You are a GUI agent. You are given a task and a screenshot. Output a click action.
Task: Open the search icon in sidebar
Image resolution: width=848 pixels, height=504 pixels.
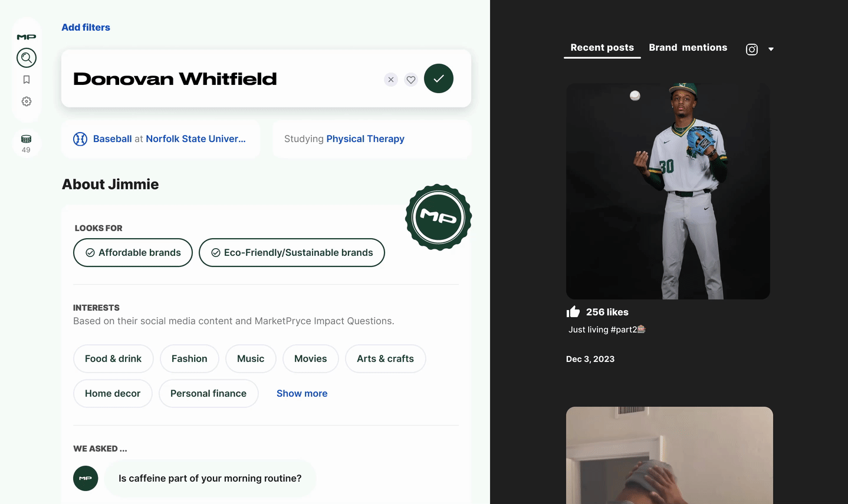point(27,58)
